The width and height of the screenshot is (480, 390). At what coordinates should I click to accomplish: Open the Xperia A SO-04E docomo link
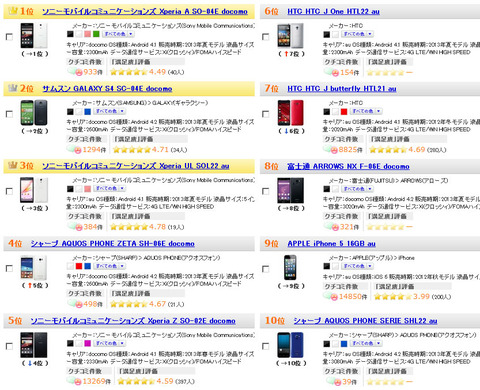(145, 11)
